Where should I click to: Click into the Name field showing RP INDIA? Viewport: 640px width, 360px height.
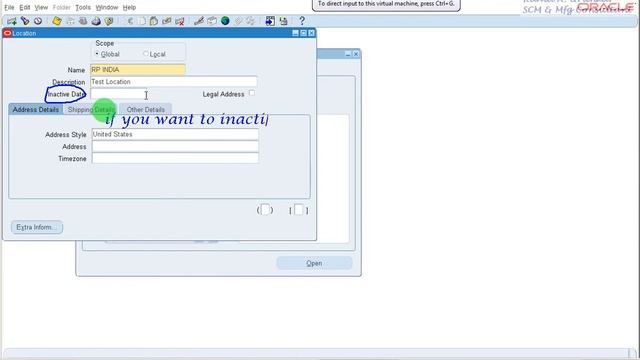pos(138,70)
